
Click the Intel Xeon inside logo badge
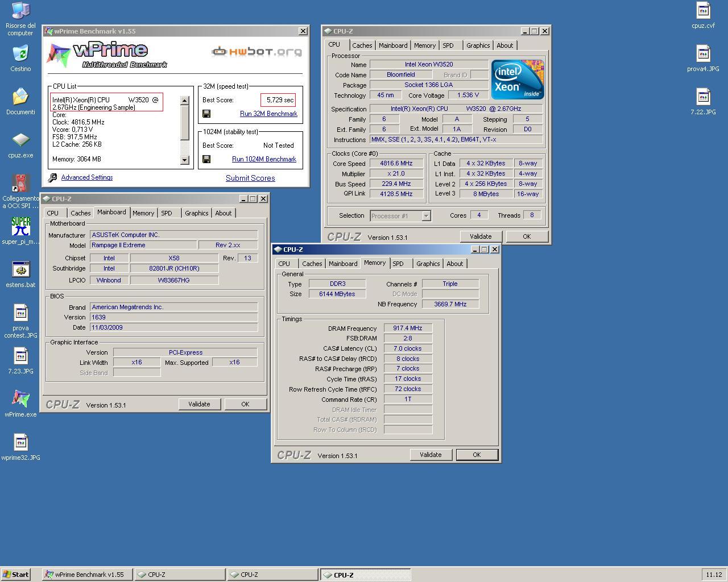[x=518, y=80]
